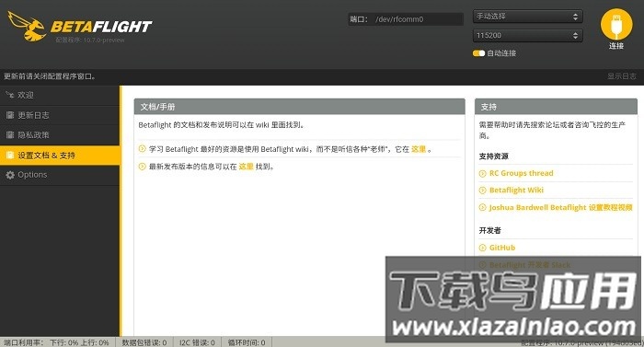Click arrow icon beside Joshua Bardwell link

[x=483, y=208]
